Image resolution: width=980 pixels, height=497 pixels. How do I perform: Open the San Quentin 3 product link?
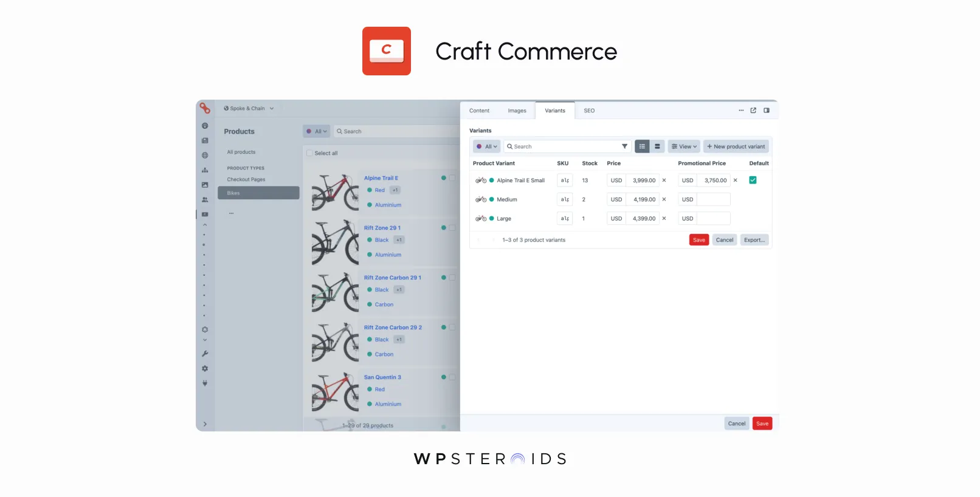382,377
